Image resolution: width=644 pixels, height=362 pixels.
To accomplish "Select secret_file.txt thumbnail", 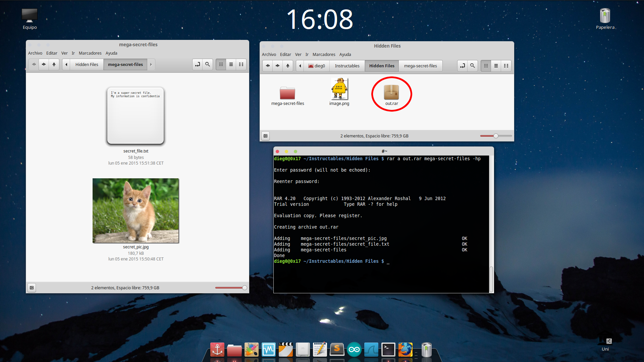I will (136, 116).
